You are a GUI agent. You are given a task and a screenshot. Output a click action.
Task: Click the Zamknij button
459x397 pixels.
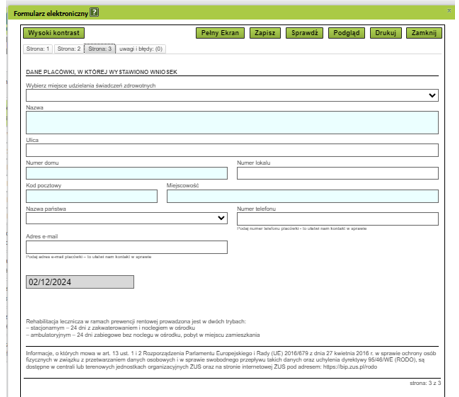pyautogui.click(x=424, y=33)
